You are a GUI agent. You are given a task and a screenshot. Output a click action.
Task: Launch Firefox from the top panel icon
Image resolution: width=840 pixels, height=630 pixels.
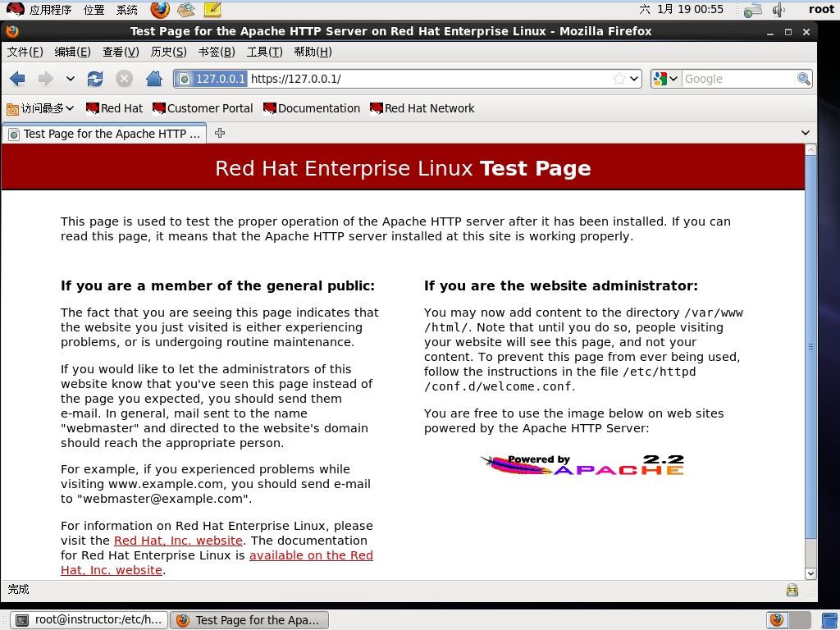tap(160, 9)
